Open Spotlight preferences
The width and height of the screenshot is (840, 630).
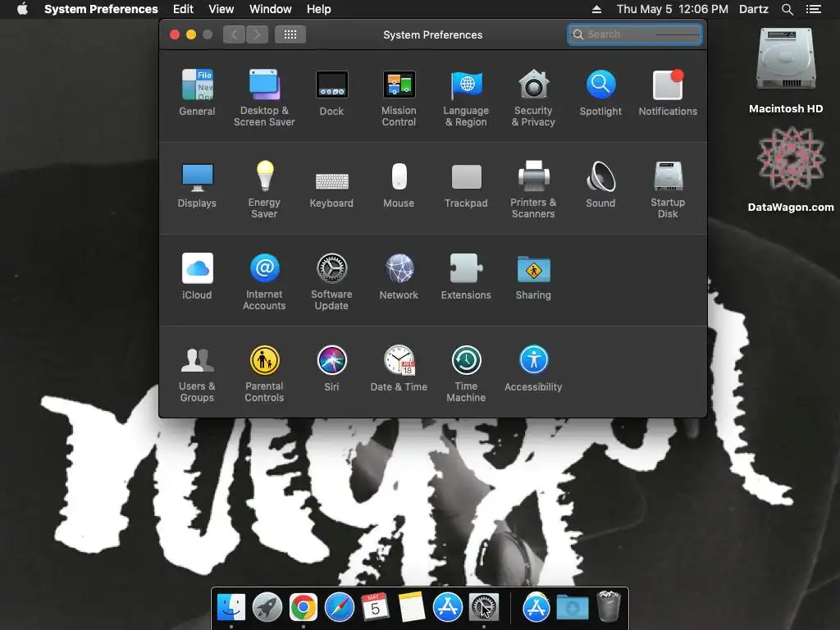(x=600, y=92)
